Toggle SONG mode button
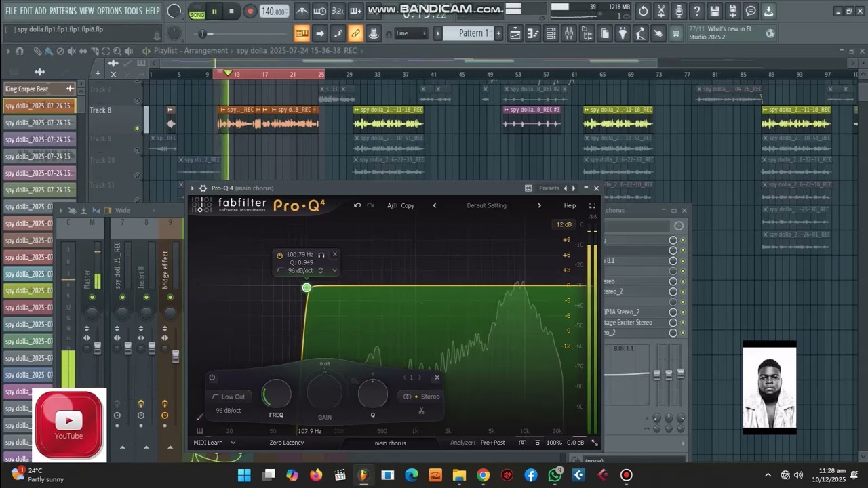The image size is (868, 488). tap(197, 14)
